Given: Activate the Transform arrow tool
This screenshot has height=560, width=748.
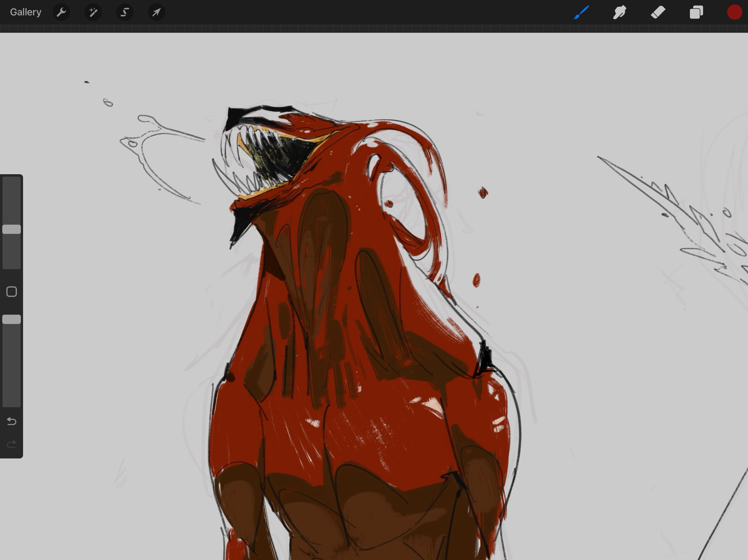Looking at the screenshot, I should click(156, 12).
